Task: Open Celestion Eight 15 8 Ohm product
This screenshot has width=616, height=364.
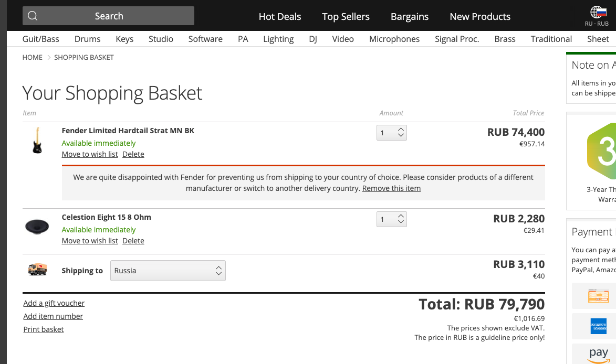Action: (x=106, y=217)
